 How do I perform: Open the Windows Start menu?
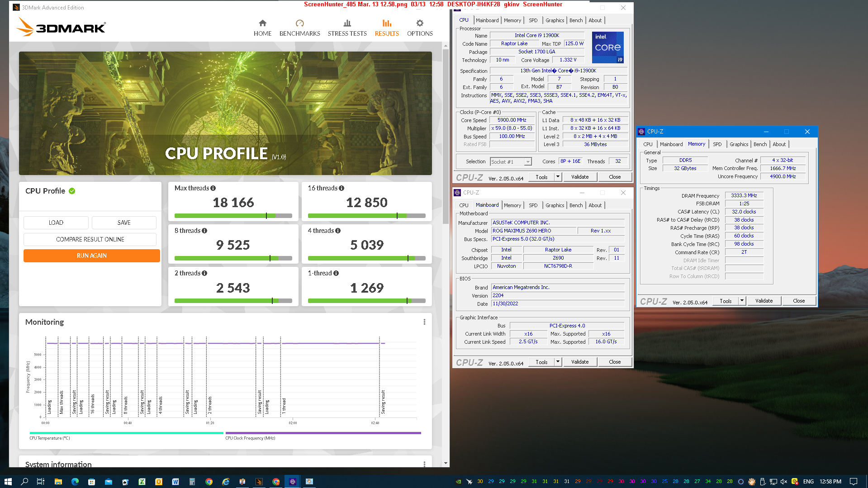click(x=8, y=482)
